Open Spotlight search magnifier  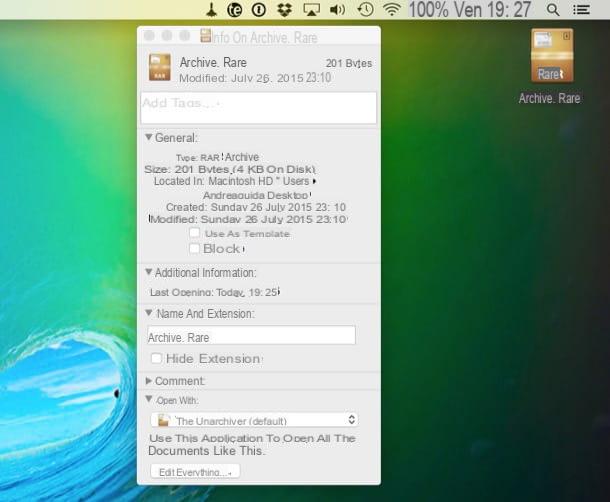point(553,10)
